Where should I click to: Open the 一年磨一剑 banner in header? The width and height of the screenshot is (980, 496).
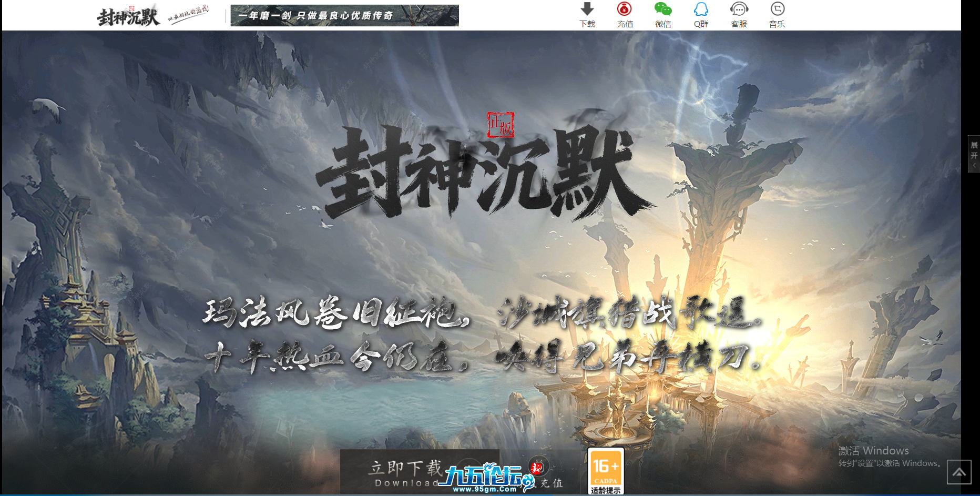coord(344,16)
